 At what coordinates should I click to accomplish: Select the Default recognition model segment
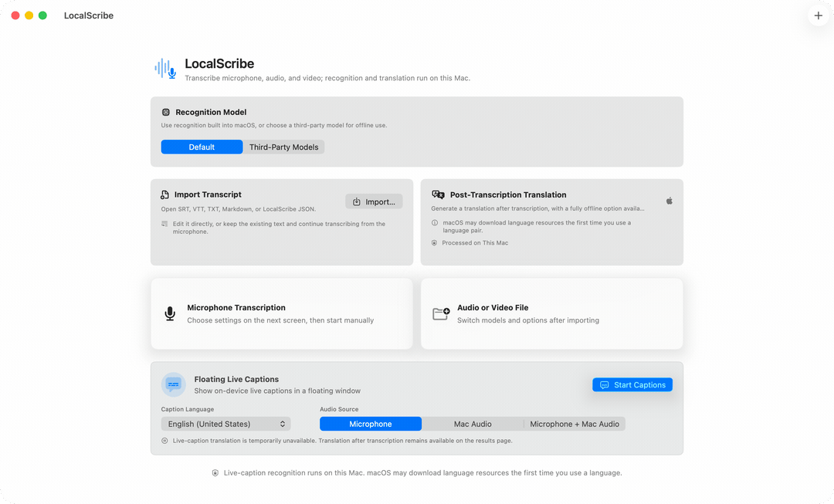pyautogui.click(x=202, y=147)
